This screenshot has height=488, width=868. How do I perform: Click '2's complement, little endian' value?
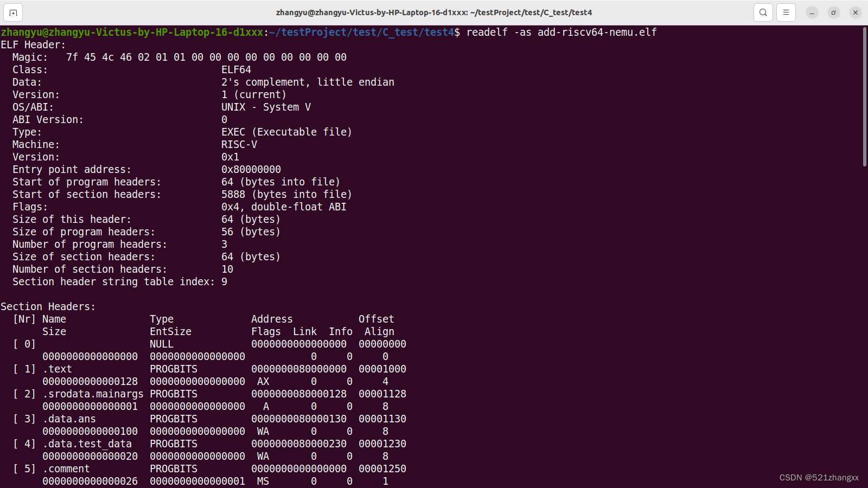pyautogui.click(x=308, y=82)
